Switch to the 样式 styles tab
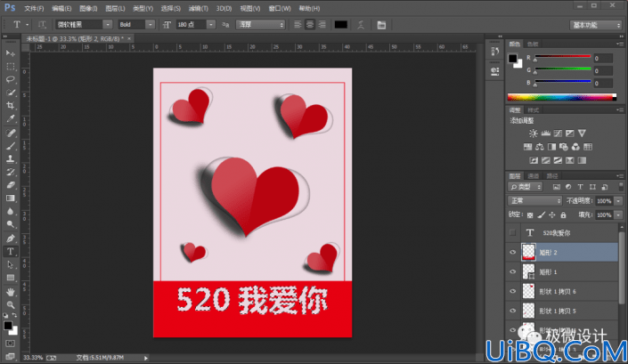 (533, 110)
